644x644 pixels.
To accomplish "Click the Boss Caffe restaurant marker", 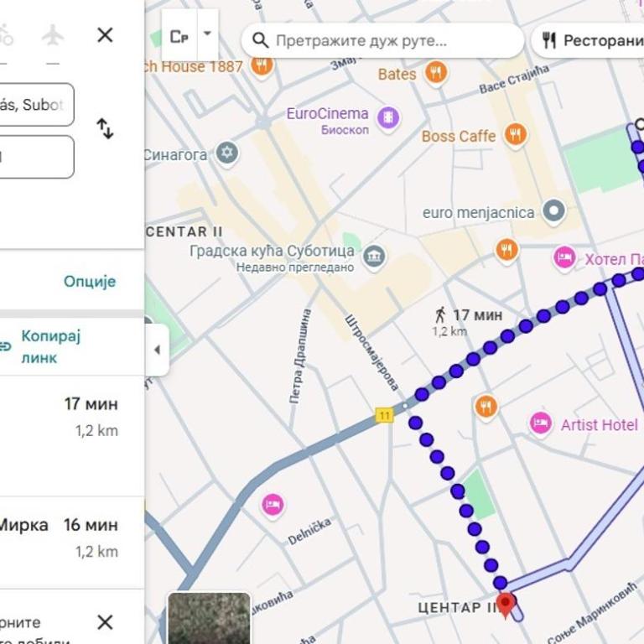I will click(516, 135).
